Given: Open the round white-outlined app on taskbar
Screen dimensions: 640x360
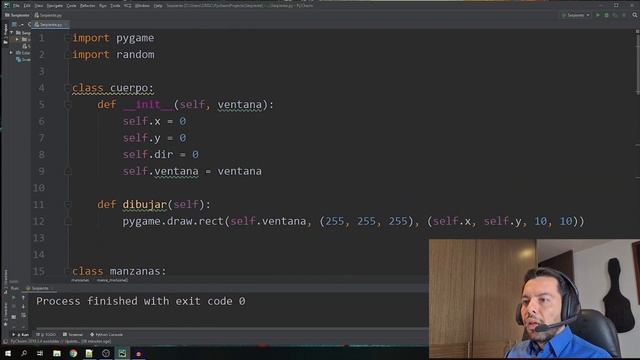Looking at the screenshot, I should (106, 353).
